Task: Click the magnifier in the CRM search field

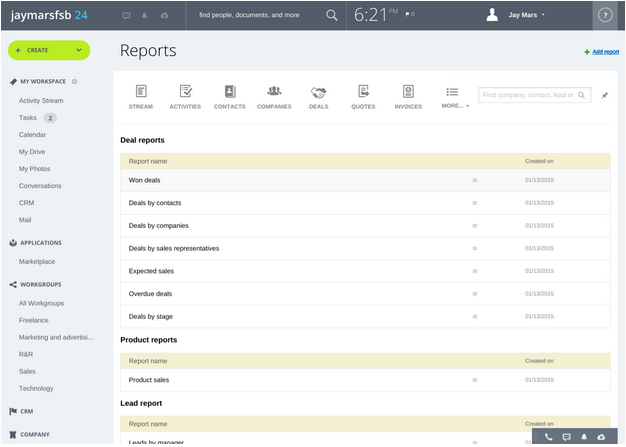Action: (x=581, y=95)
